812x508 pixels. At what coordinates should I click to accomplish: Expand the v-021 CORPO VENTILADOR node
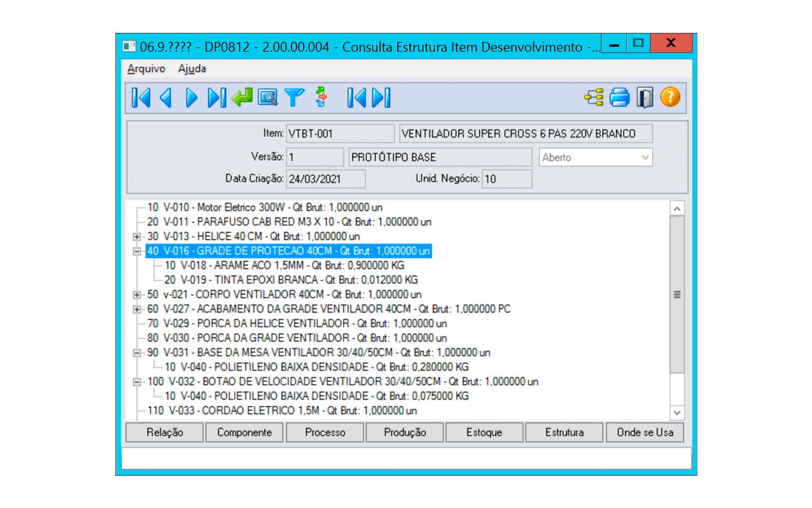[x=137, y=295]
